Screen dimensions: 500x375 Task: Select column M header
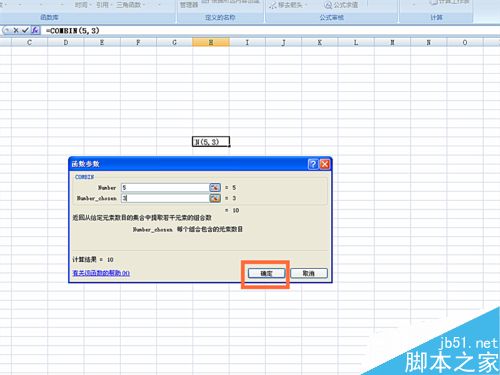tap(392, 42)
